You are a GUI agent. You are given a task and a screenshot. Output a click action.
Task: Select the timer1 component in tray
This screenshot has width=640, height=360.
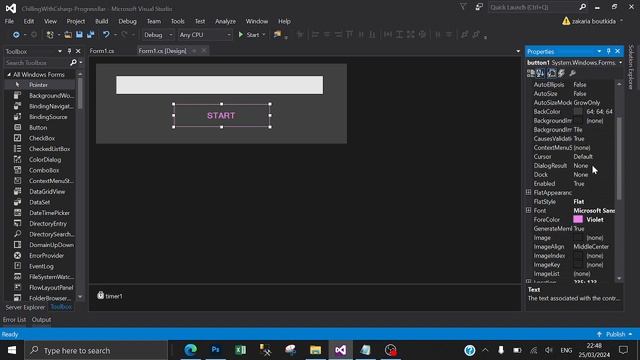click(x=110, y=296)
